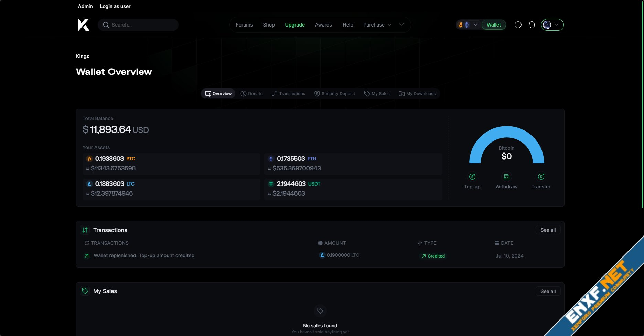
Task: Switch to the Security Deposit tab
Action: point(335,94)
